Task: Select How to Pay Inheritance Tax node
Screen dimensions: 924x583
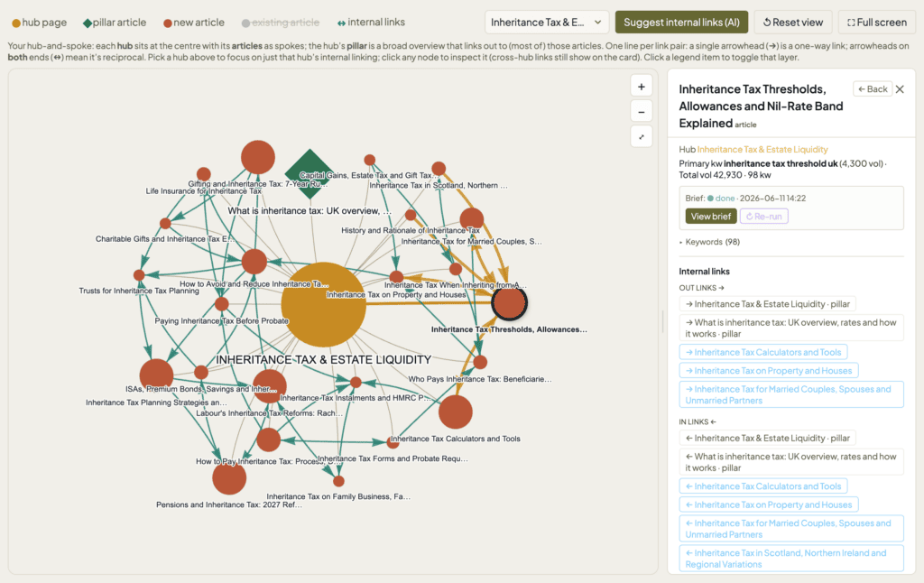Action: (x=268, y=440)
